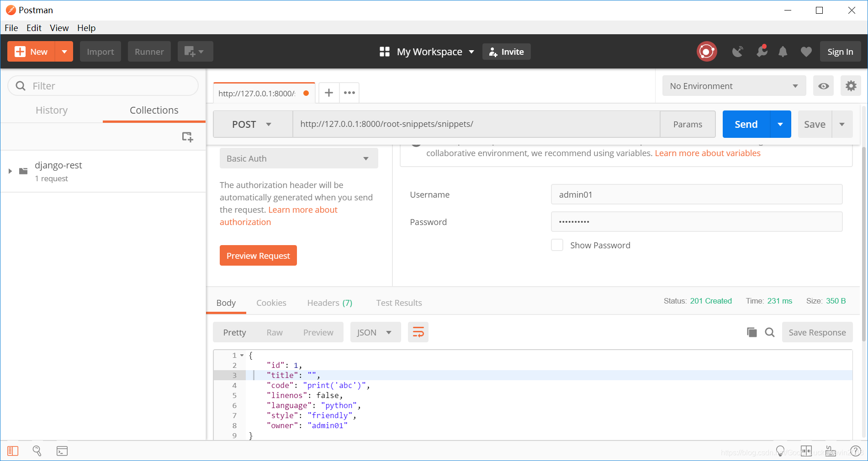This screenshot has width=868, height=461.
Task: Open the Send options dropdown arrow
Action: [780, 124]
